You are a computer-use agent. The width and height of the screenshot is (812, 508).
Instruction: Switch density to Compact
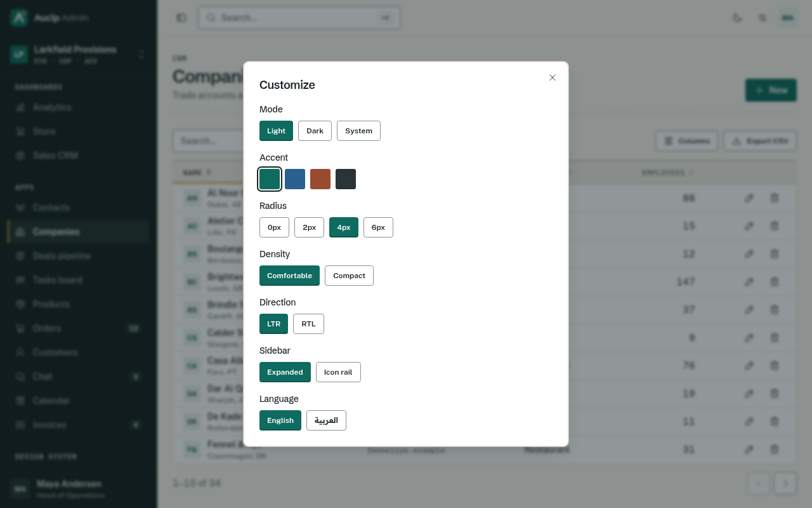pos(349,276)
